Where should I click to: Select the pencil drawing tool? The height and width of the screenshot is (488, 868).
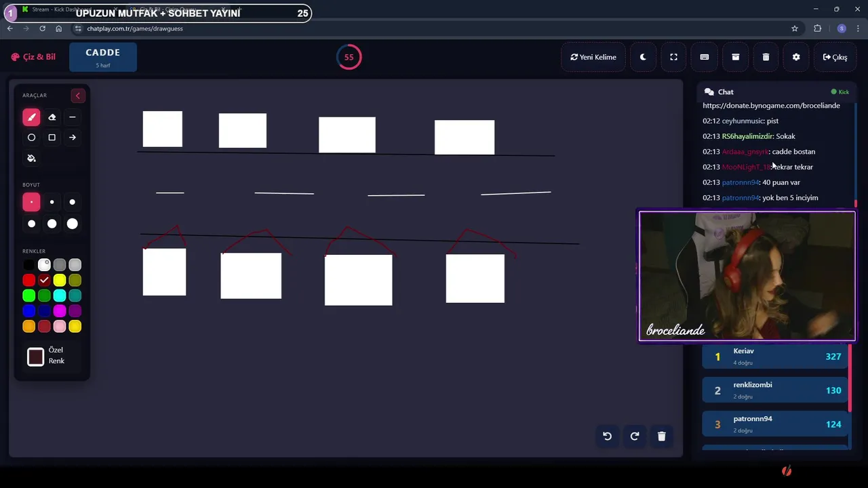click(31, 117)
